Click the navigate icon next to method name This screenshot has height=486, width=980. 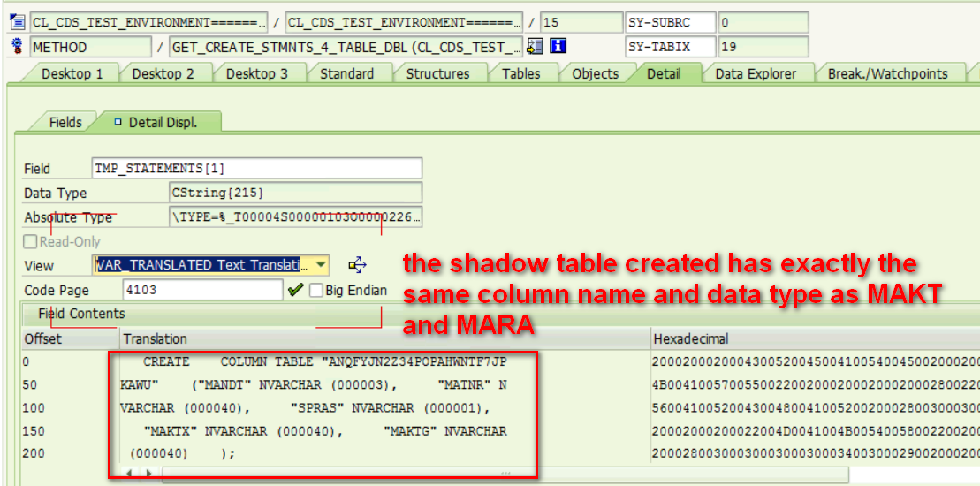coord(535,46)
